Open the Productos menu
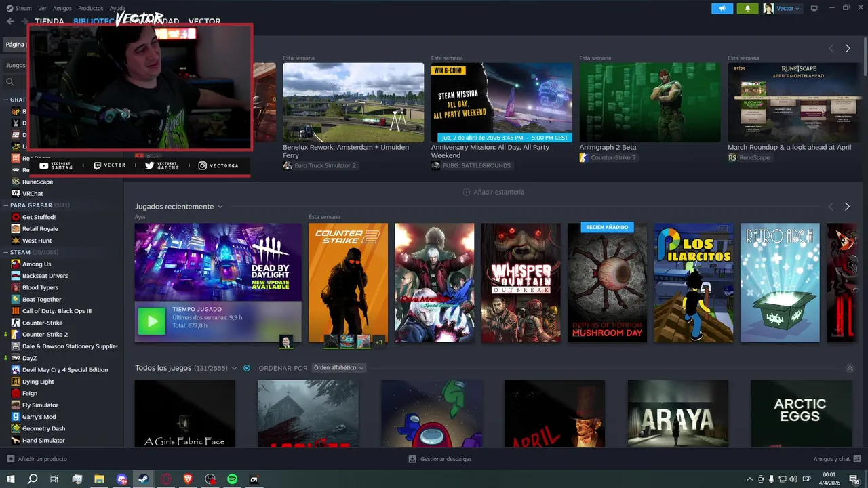 (91, 8)
